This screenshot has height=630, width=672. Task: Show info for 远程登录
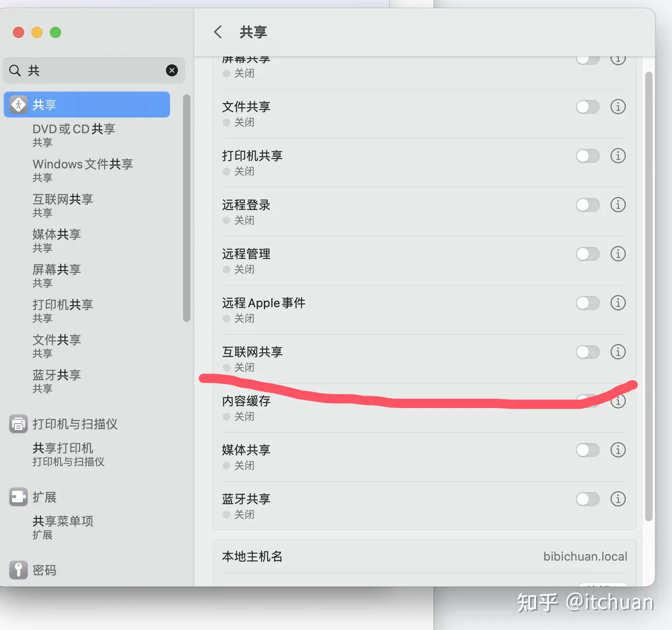tap(618, 205)
